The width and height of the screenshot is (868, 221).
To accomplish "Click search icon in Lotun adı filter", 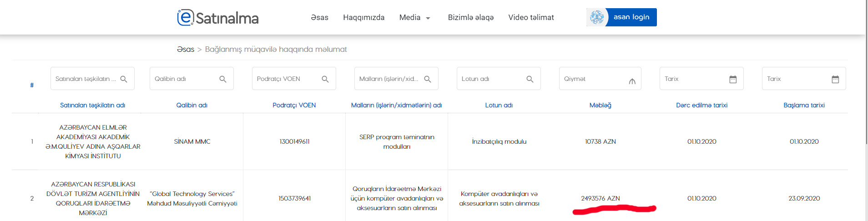I will 530,79.
